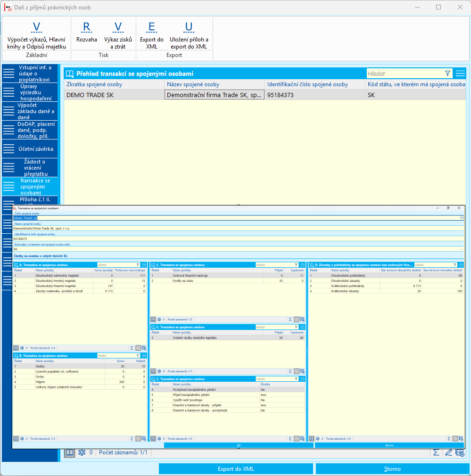Click table icon at end of panel A footer

144,348
